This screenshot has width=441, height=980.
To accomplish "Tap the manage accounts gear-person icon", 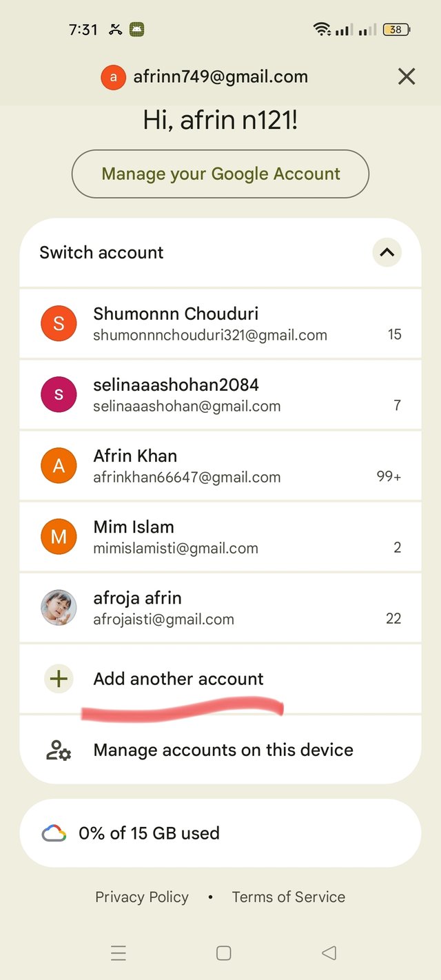I will (59, 750).
